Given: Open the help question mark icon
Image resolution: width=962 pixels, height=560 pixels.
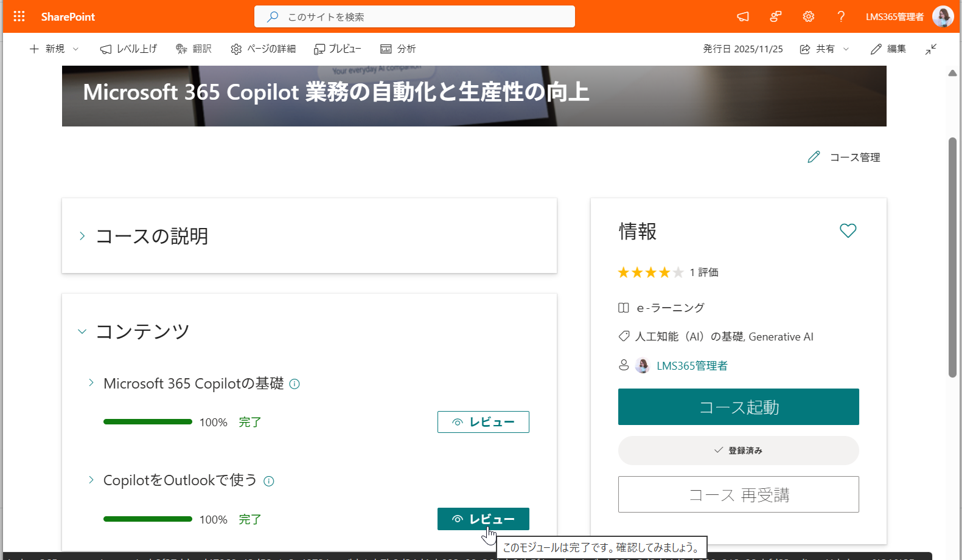Looking at the screenshot, I should coord(841,16).
